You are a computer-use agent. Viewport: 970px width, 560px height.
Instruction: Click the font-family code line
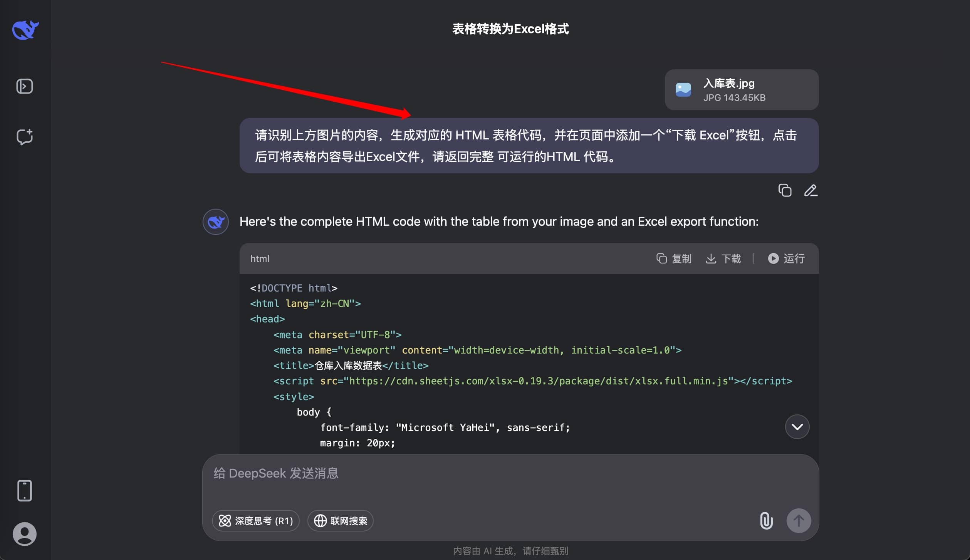(x=445, y=428)
